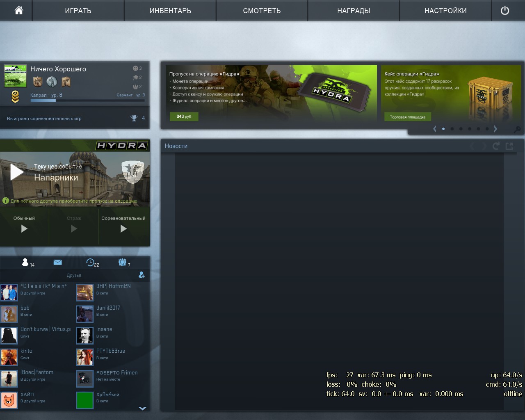Click the avatar of friend kirito

coord(9,357)
